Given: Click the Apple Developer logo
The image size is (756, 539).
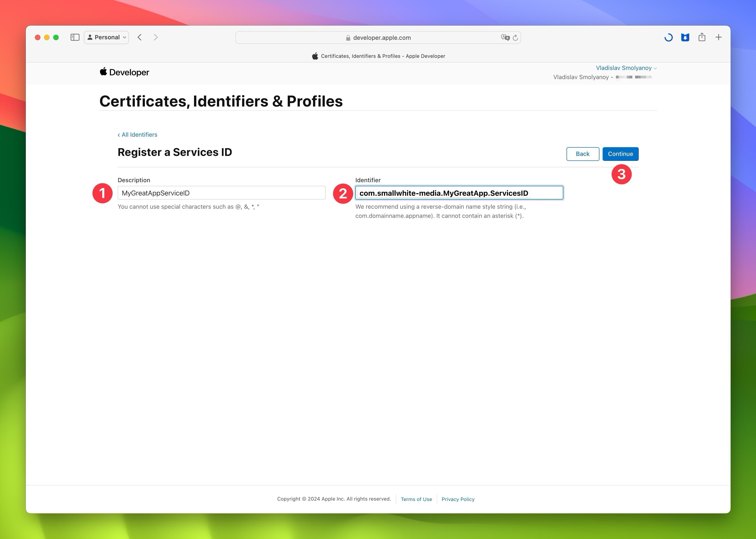Looking at the screenshot, I should click(125, 72).
